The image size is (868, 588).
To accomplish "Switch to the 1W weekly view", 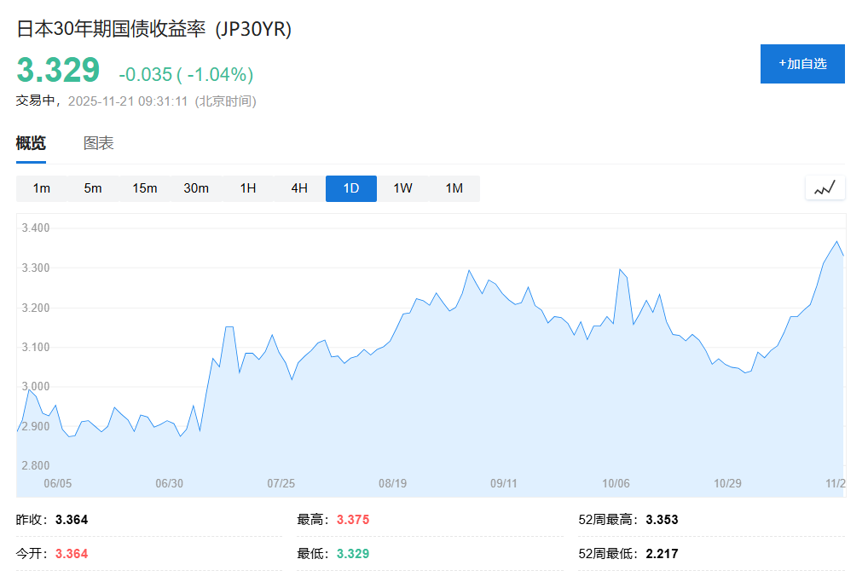I will point(402,188).
